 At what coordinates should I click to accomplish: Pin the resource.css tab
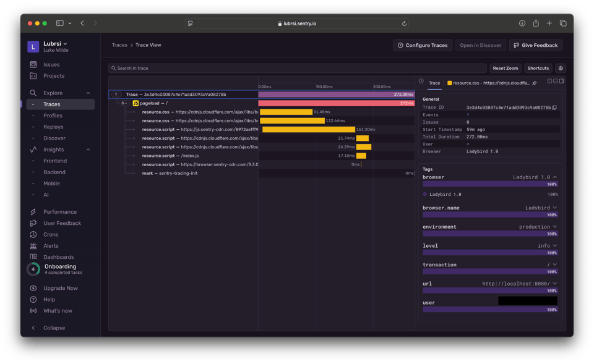(535, 83)
